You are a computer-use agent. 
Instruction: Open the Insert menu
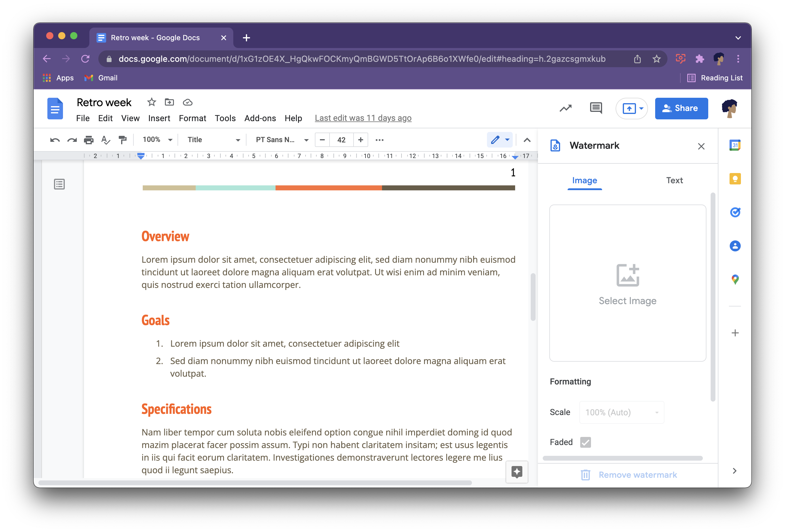click(158, 118)
